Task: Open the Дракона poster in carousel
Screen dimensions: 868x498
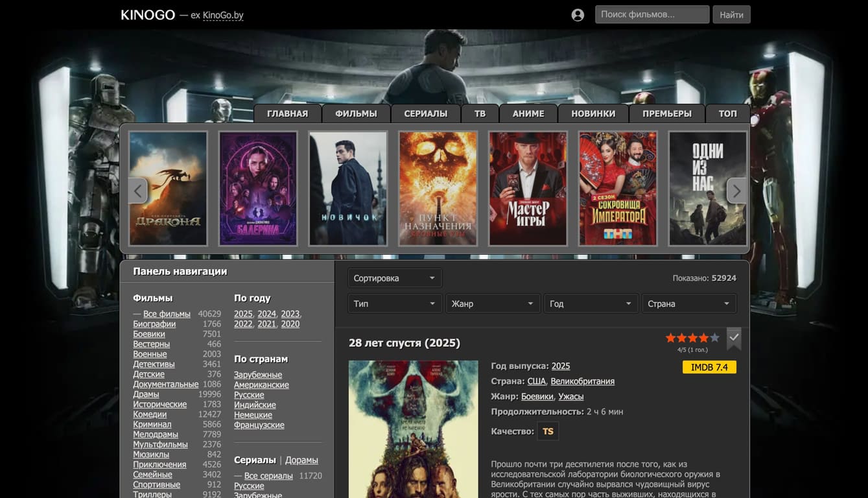Action: tap(168, 189)
